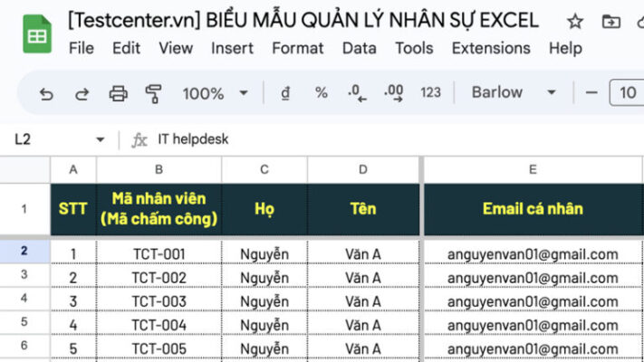The height and width of the screenshot is (362, 644).
Task: Open the Barlow font dropdown
Action: [x=513, y=92]
